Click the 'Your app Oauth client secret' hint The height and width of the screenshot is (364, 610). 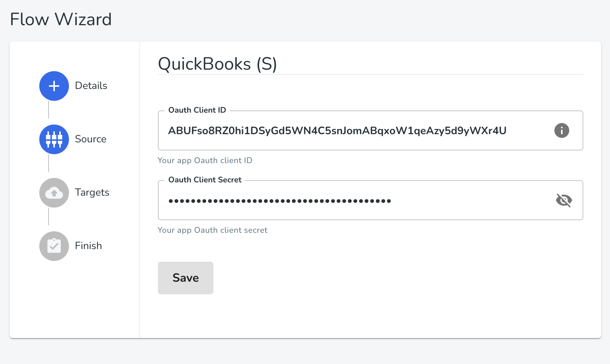[x=213, y=230]
